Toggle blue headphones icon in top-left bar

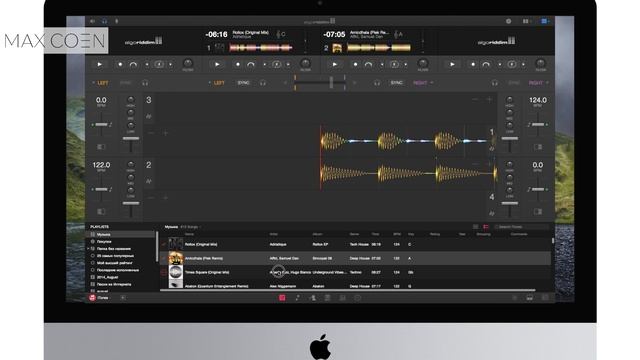point(104,21)
